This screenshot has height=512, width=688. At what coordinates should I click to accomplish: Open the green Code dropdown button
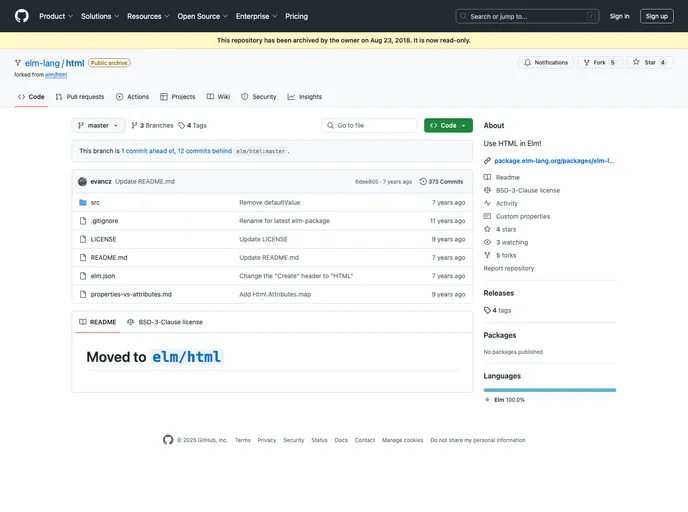[448, 125]
